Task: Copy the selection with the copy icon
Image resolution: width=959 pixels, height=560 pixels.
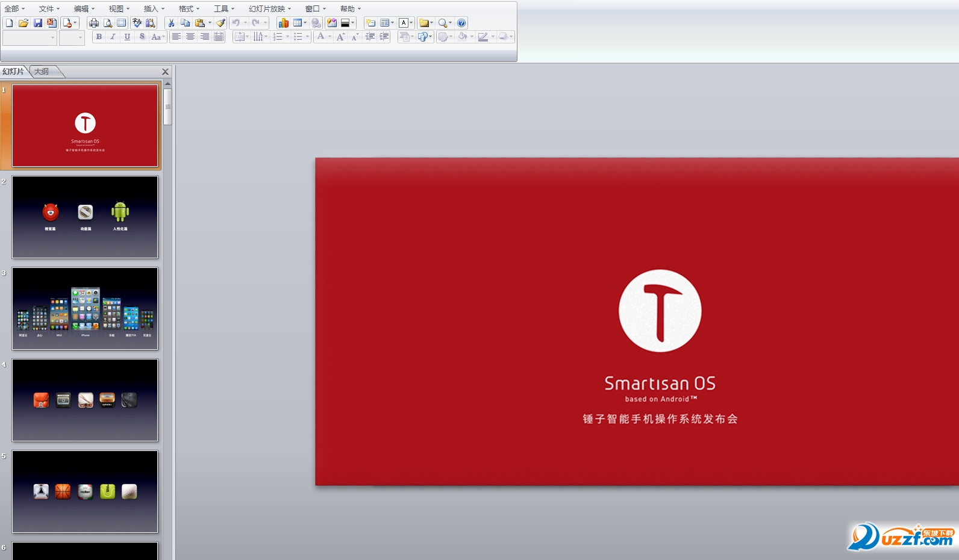Action: pos(185,23)
